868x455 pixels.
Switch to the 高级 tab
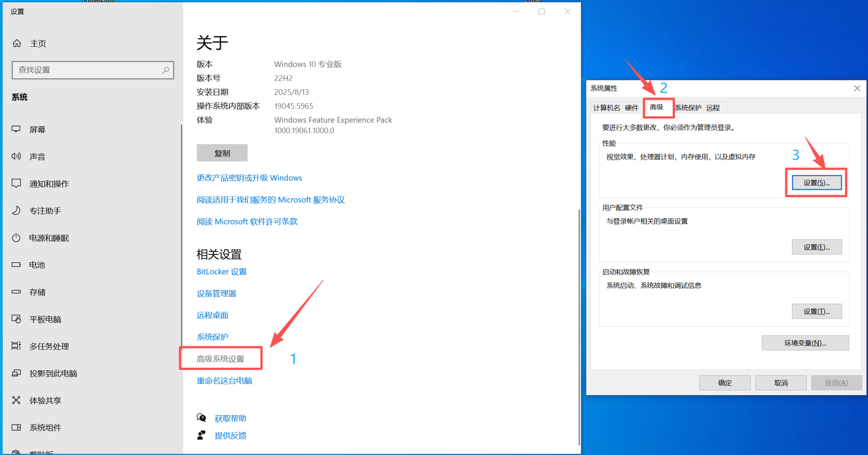click(656, 107)
